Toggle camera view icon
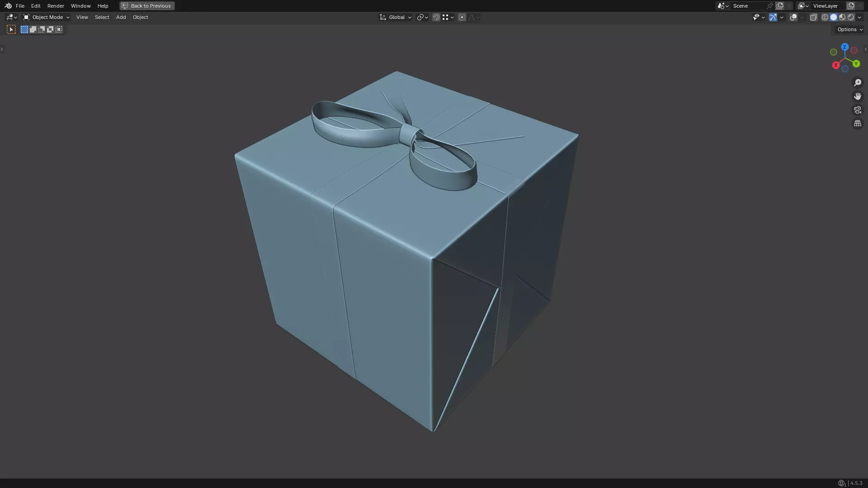The width and height of the screenshot is (868, 488). [857, 110]
